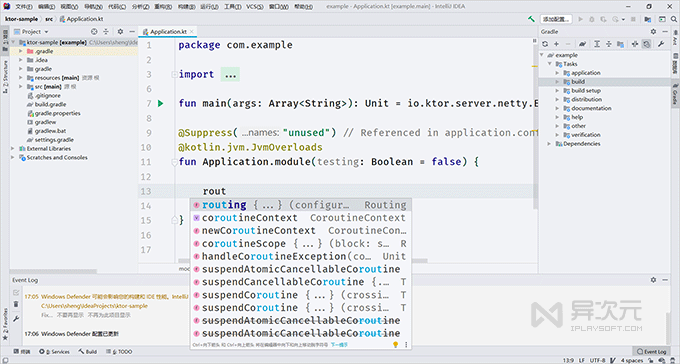Click the Gradle build settings wrench icon
Viewport: 680px width, 364px height.
pyautogui.click(x=661, y=44)
